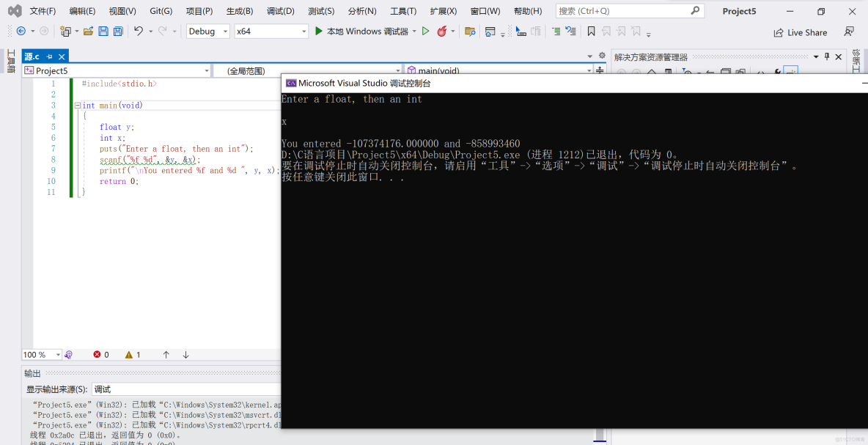868x445 pixels.
Task: Open the x64 platform dropdown
Action: point(271,32)
